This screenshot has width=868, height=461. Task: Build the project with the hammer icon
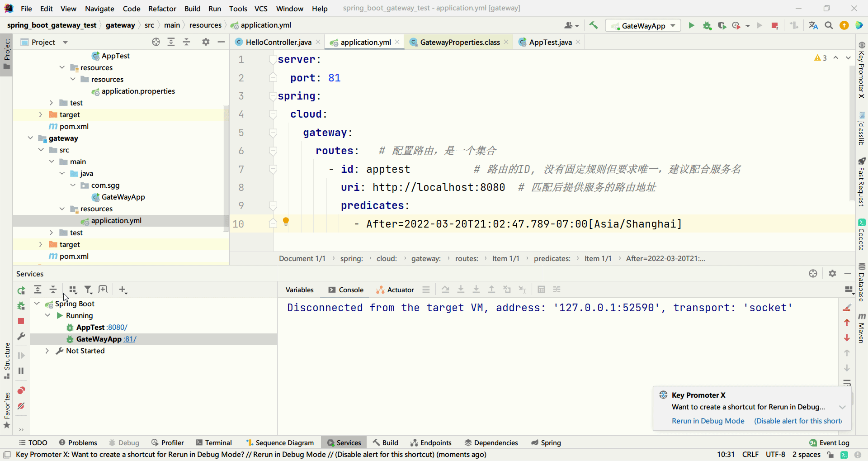tap(594, 26)
